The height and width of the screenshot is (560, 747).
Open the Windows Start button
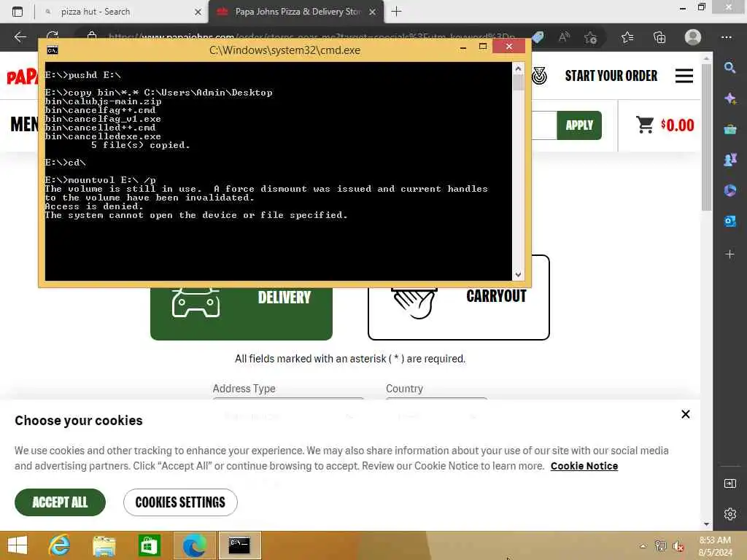pos(18,545)
